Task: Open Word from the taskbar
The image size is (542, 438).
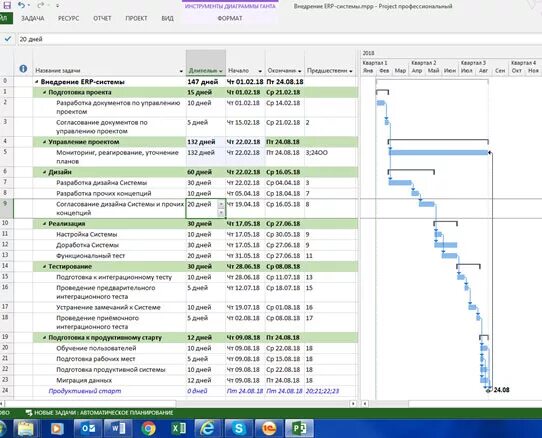Action: coord(118,429)
